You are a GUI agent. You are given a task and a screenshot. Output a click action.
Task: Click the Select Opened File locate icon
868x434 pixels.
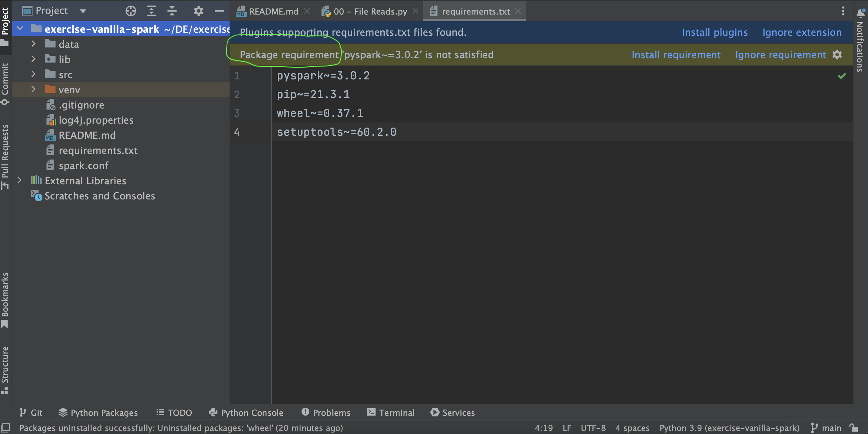click(x=131, y=11)
